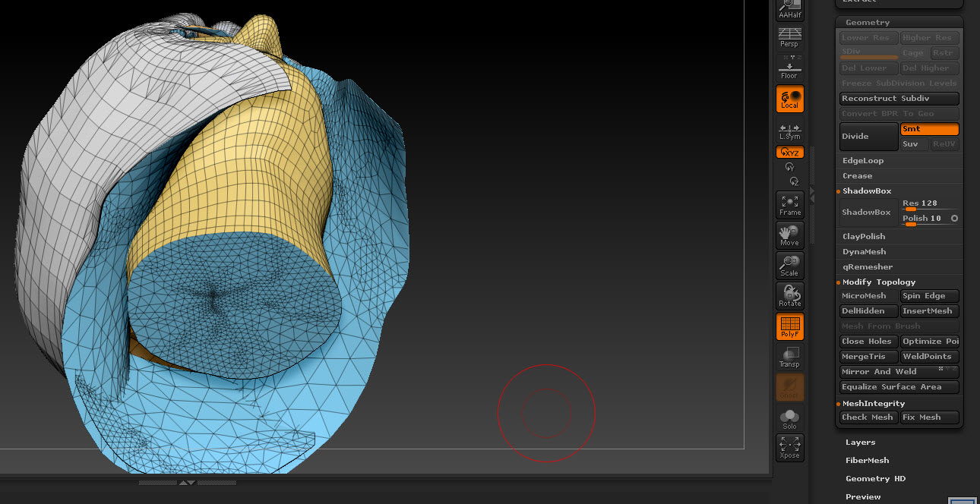Click the Divide button
The width and height of the screenshot is (980, 504).
869,137
